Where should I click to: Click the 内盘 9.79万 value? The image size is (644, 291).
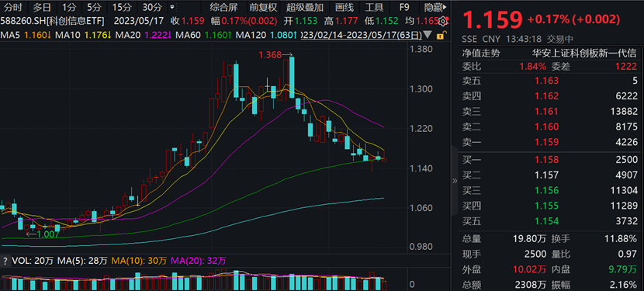[x=621, y=268]
